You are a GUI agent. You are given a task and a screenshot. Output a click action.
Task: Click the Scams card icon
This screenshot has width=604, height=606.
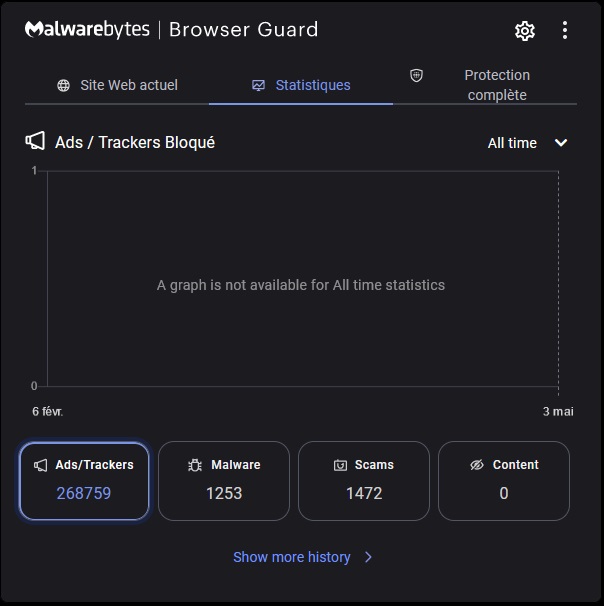[340, 465]
